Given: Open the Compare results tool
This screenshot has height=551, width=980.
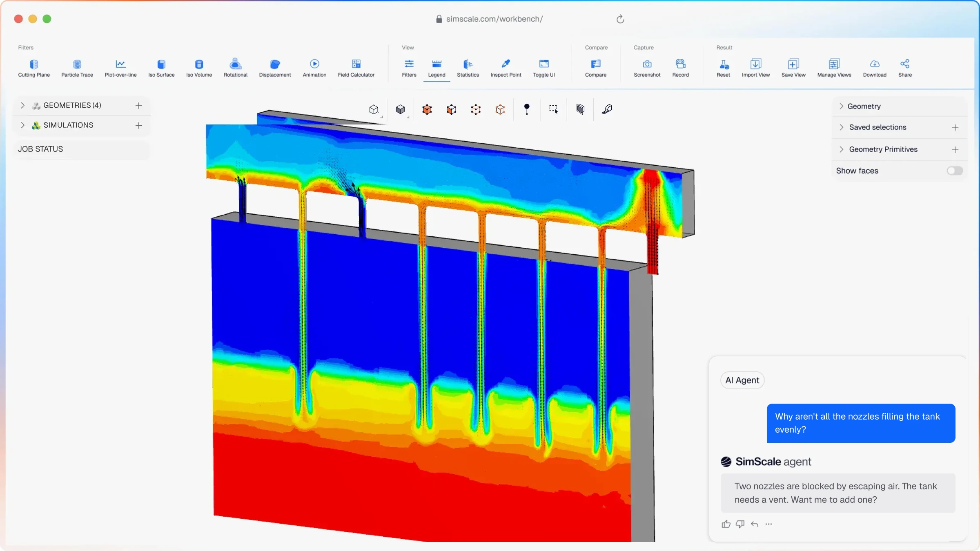Looking at the screenshot, I should [596, 68].
